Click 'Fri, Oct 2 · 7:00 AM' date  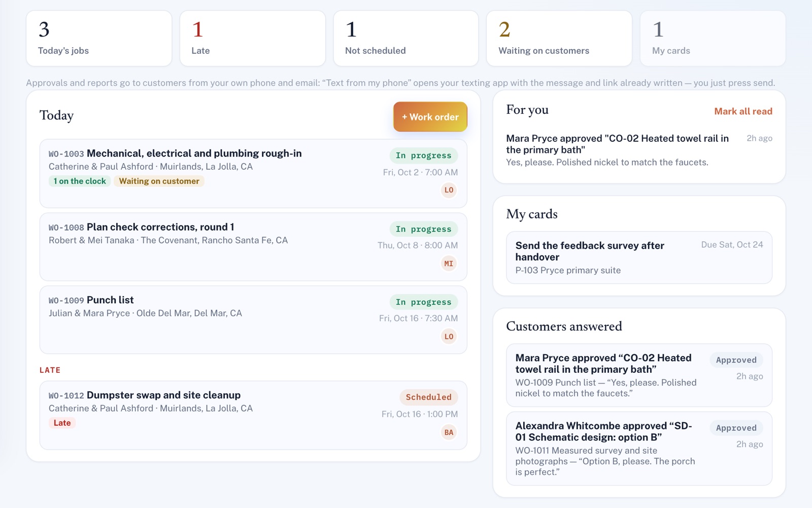pyautogui.click(x=420, y=172)
